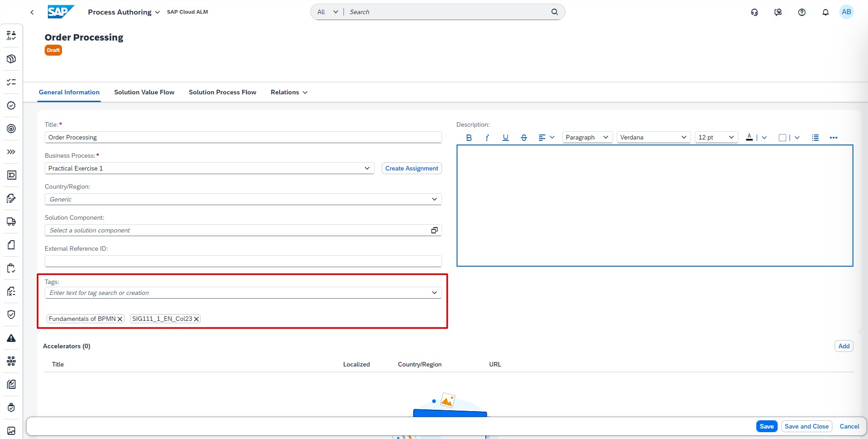This screenshot has height=439, width=868.
Task: Switch to the Solution Value Flow tab
Action: (144, 93)
